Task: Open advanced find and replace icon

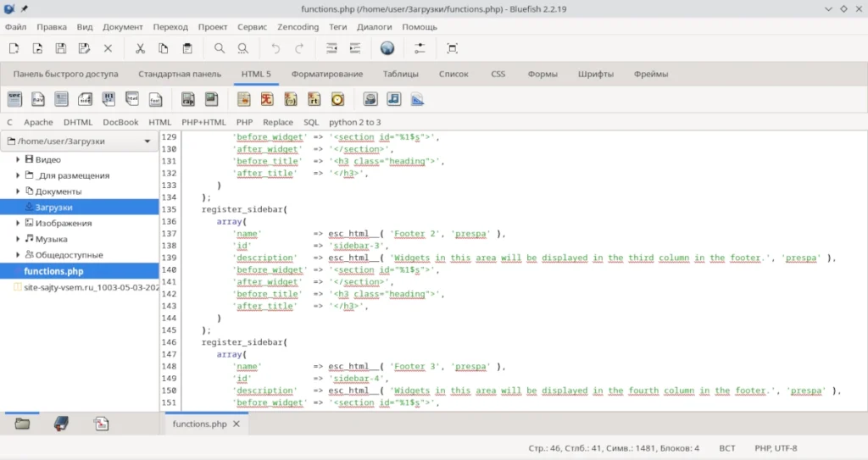Action: 243,49
